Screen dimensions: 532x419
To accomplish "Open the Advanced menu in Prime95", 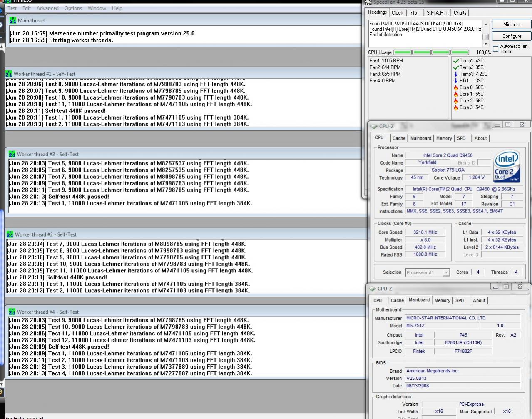I will coord(47,8).
